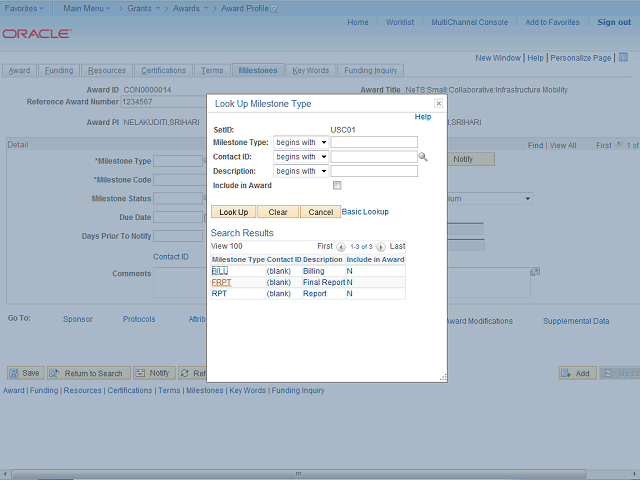Click the Milestone Type search input field
This screenshot has width=640, height=480.
coord(374,142)
